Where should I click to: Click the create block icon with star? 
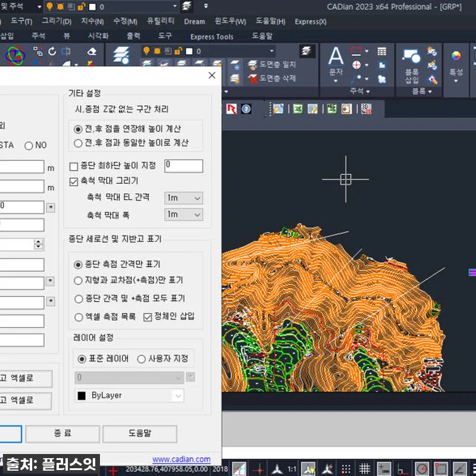point(432,51)
